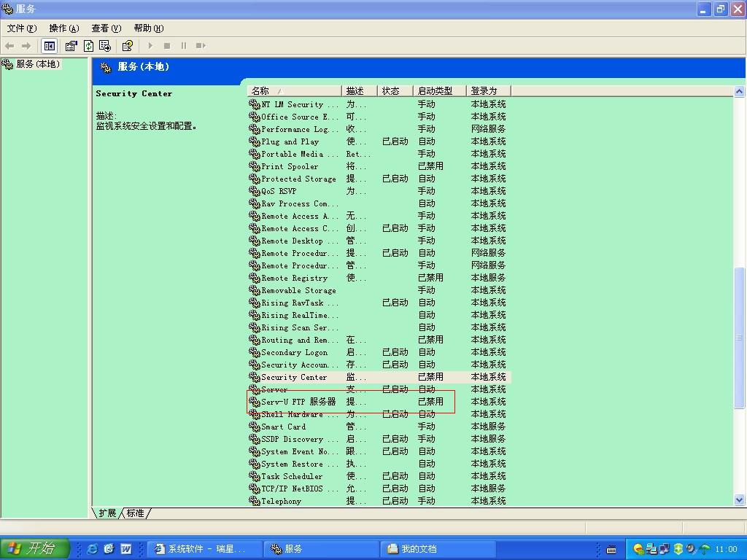Viewport: 747px width, 560px height.
Task: Select the Rising RealTime... service
Action: tap(379, 315)
